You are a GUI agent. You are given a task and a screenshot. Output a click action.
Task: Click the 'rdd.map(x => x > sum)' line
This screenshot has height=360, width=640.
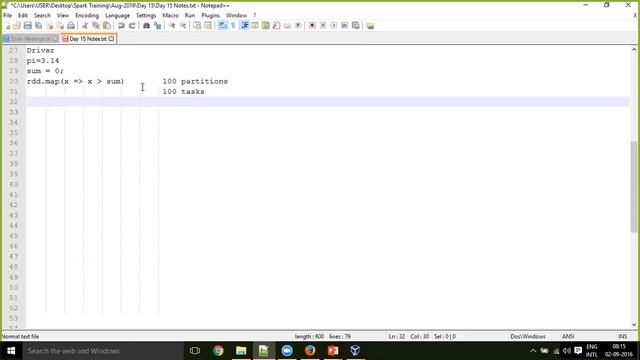[x=76, y=81]
